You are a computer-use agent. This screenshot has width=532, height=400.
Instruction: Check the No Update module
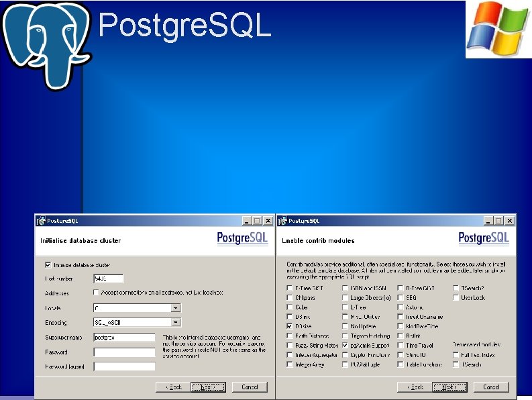tap(345, 326)
